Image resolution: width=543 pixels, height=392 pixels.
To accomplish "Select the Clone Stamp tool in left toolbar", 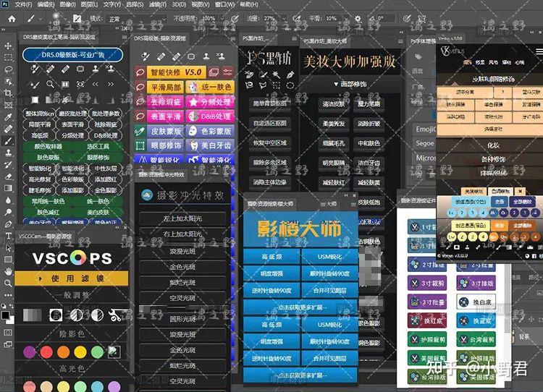I will (x=8, y=153).
